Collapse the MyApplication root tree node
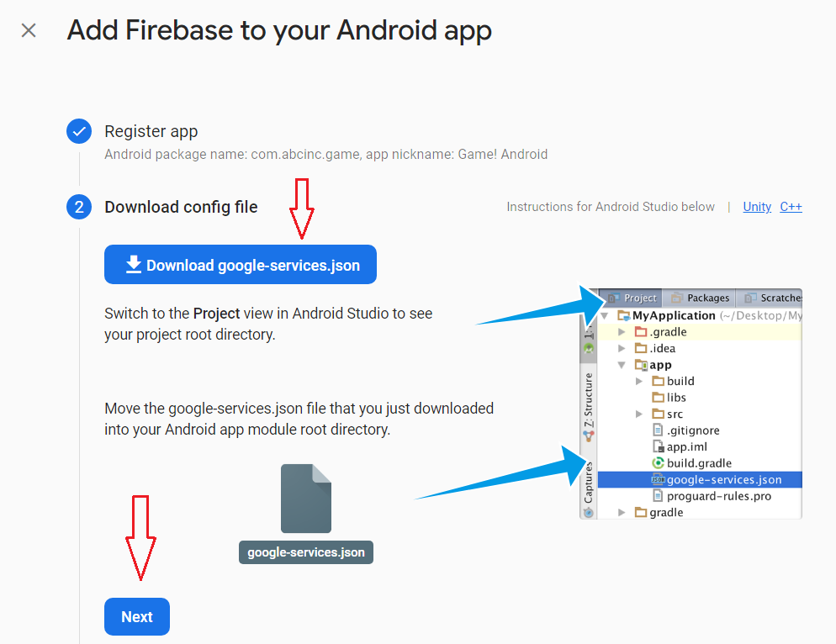 tap(605, 316)
